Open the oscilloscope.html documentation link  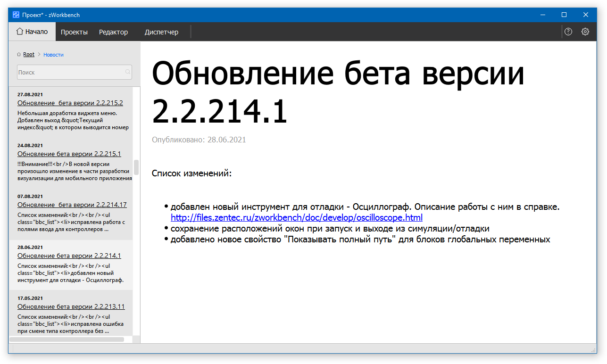[296, 217]
